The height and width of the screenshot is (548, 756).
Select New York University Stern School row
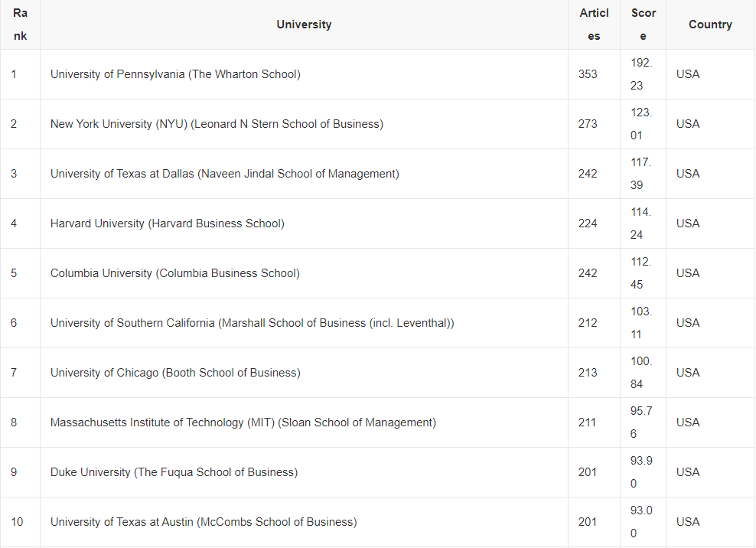pos(217,124)
